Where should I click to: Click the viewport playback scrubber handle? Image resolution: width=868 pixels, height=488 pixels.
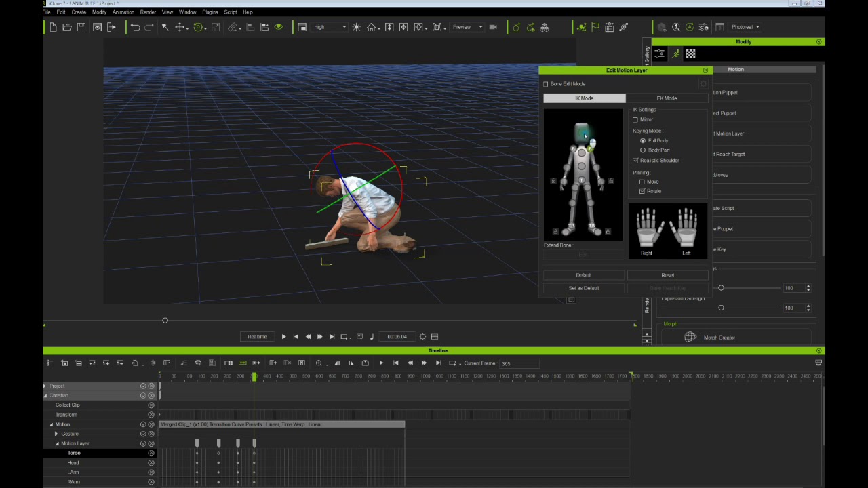click(x=165, y=320)
